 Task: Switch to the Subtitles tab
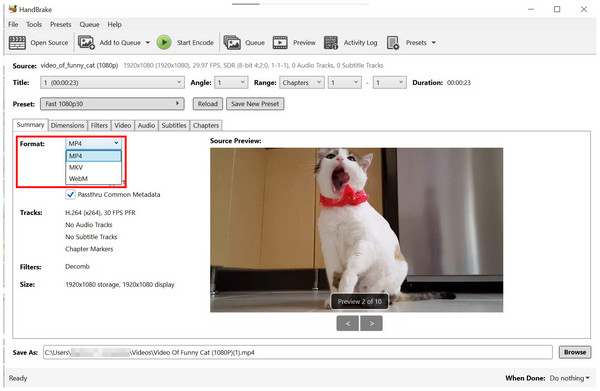point(174,125)
